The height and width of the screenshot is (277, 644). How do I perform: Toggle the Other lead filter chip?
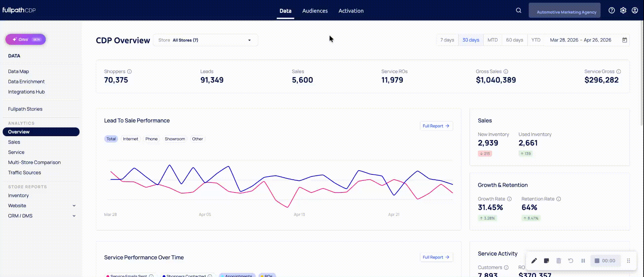tap(198, 139)
